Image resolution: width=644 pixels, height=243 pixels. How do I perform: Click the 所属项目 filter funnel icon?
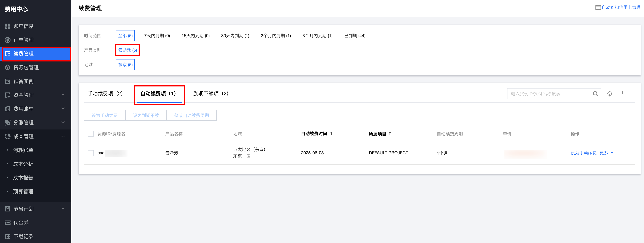coord(390,134)
